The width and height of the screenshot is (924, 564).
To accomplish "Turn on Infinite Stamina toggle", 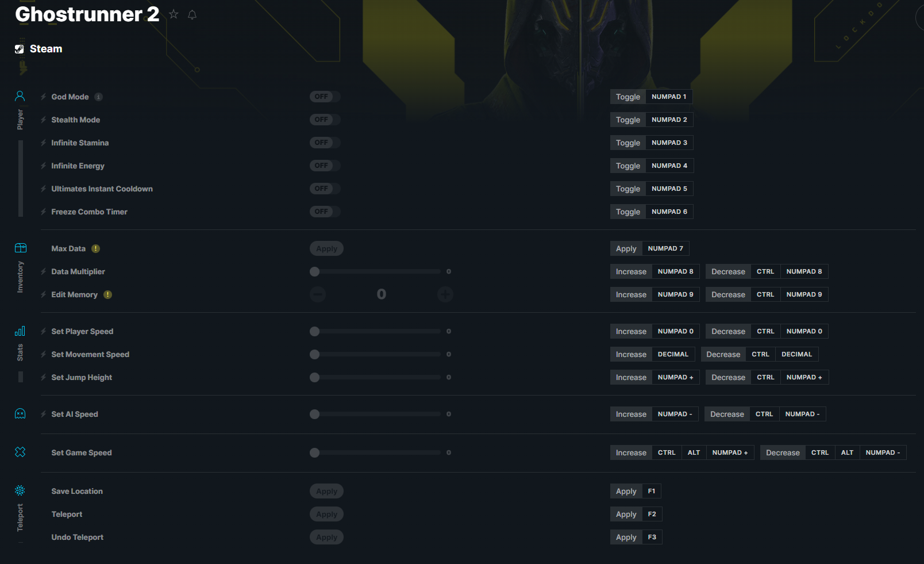I will pos(325,143).
